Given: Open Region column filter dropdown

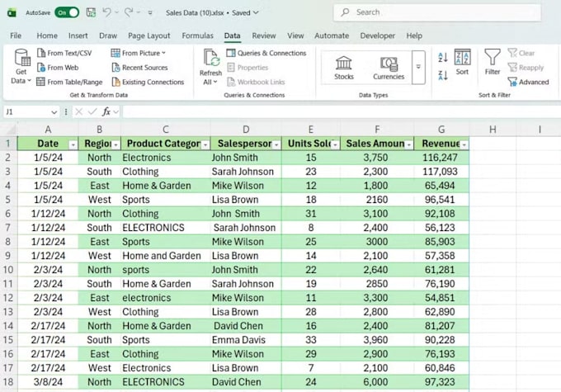Looking at the screenshot, I should [116, 144].
